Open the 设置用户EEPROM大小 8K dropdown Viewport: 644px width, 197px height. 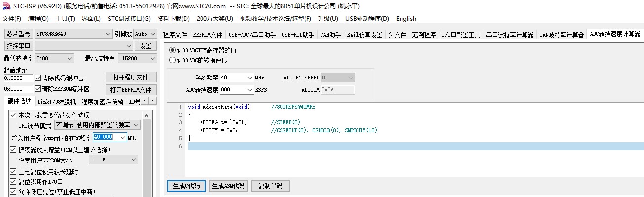point(114,160)
